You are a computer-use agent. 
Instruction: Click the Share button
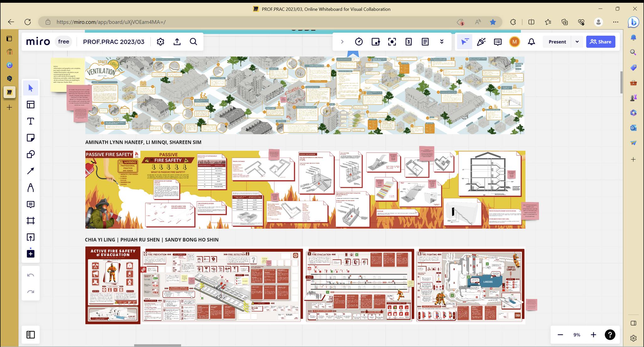[600, 42]
